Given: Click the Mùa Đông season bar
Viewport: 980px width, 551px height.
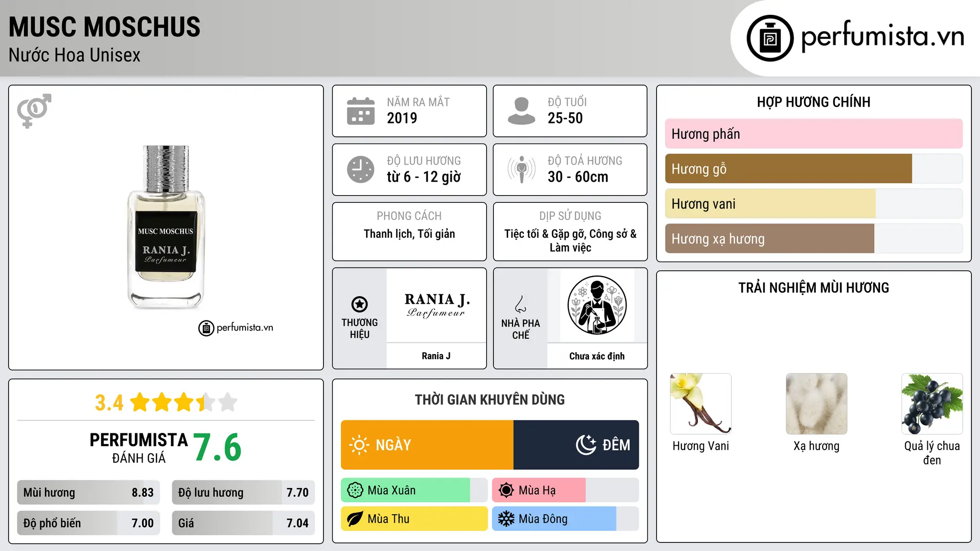Looking at the screenshot, I should [566, 519].
